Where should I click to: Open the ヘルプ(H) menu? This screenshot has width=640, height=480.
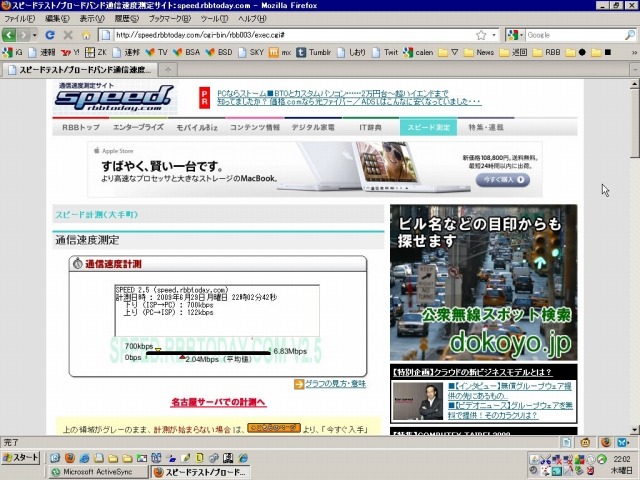252,19
